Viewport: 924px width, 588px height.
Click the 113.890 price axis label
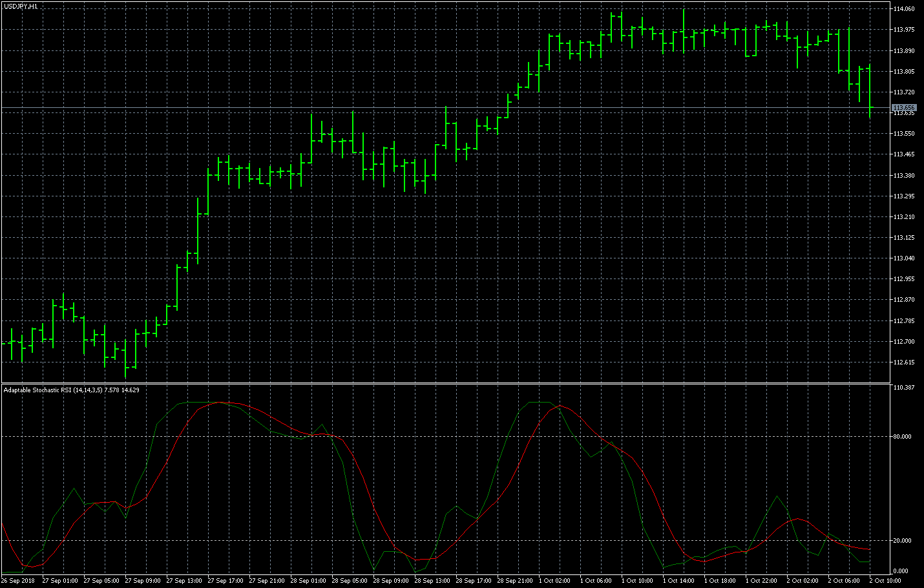pos(904,50)
